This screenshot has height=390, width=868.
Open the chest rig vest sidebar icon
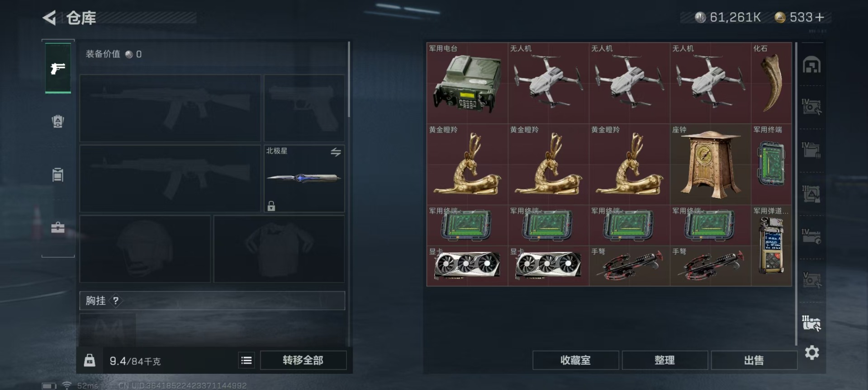58,174
